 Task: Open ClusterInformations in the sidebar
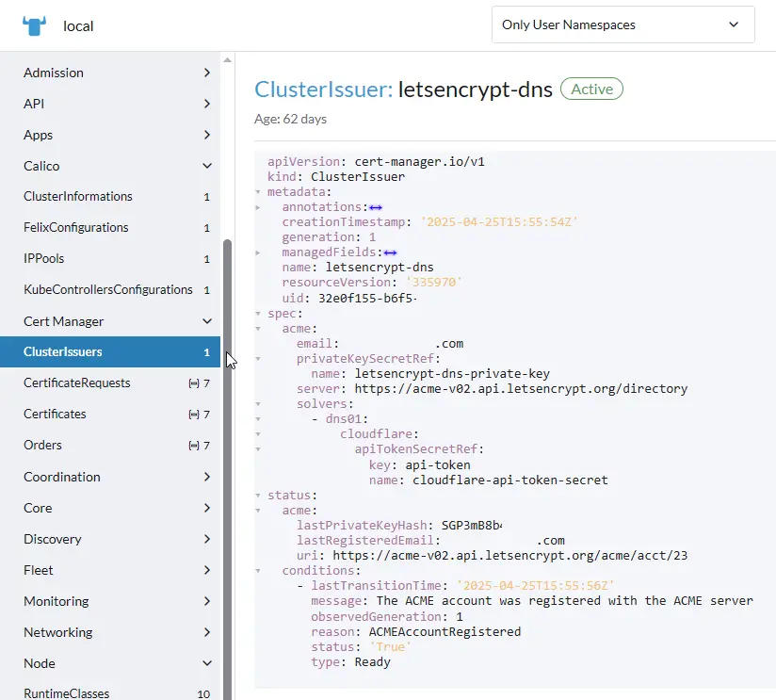click(x=110, y=197)
